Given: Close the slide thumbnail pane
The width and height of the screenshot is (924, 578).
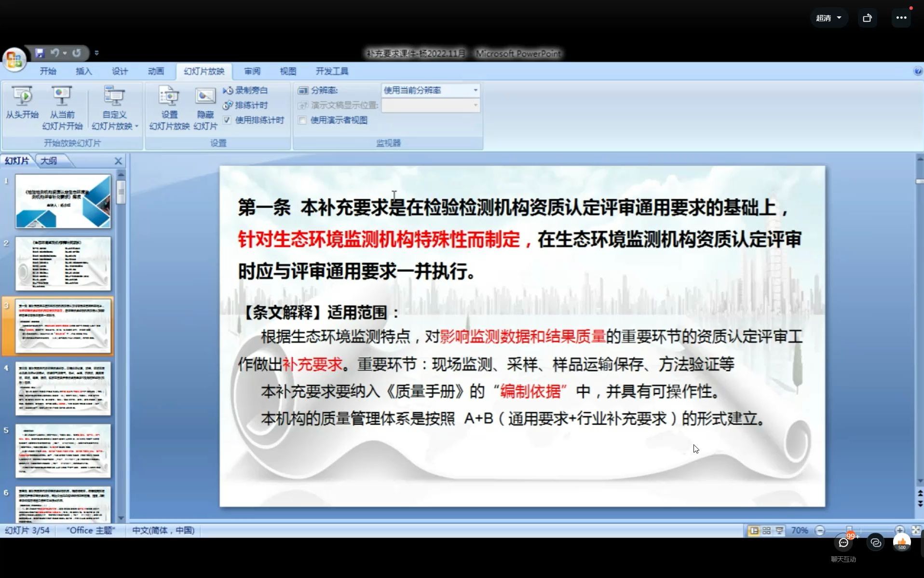Looking at the screenshot, I should click(x=118, y=161).
